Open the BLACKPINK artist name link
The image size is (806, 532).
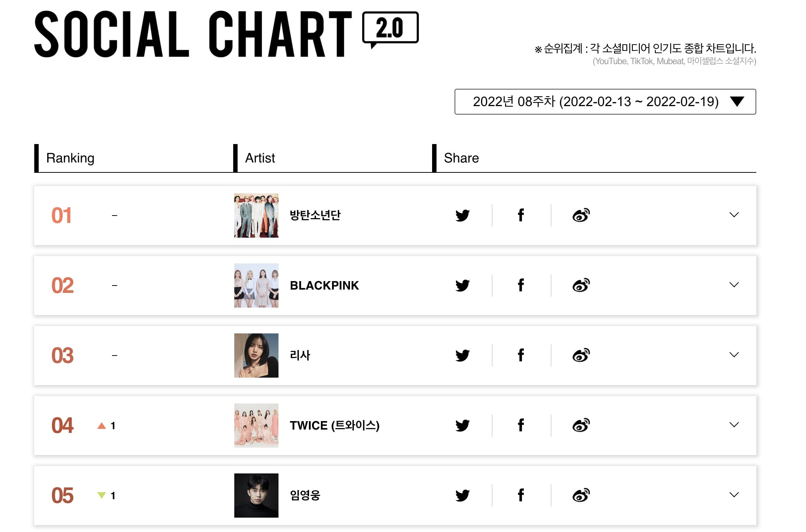pos(324,286)
